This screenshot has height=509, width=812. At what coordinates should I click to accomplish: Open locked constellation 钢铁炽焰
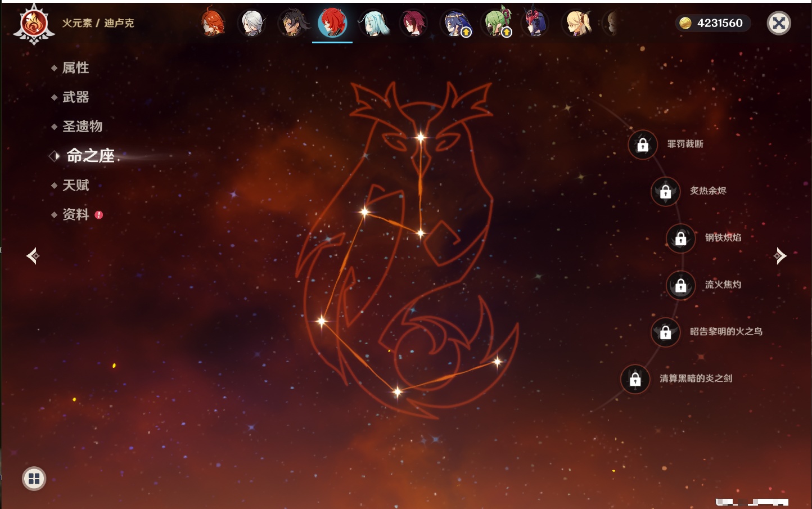[x=681, y=238]
